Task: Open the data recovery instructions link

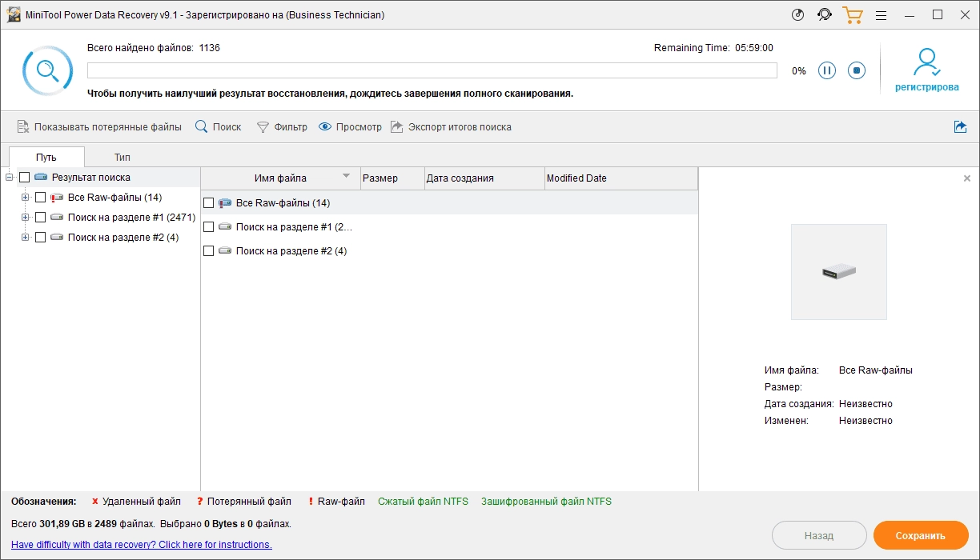Action: point(142,545)
